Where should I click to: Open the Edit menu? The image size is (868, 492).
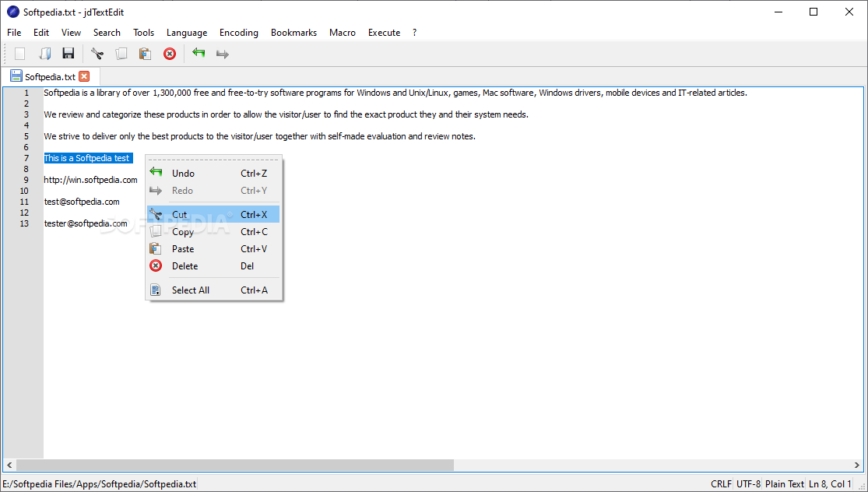(41, 33)
